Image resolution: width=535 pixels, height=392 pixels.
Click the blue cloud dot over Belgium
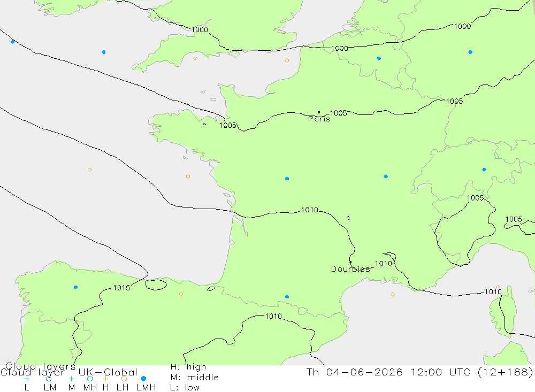click(379, 58)
